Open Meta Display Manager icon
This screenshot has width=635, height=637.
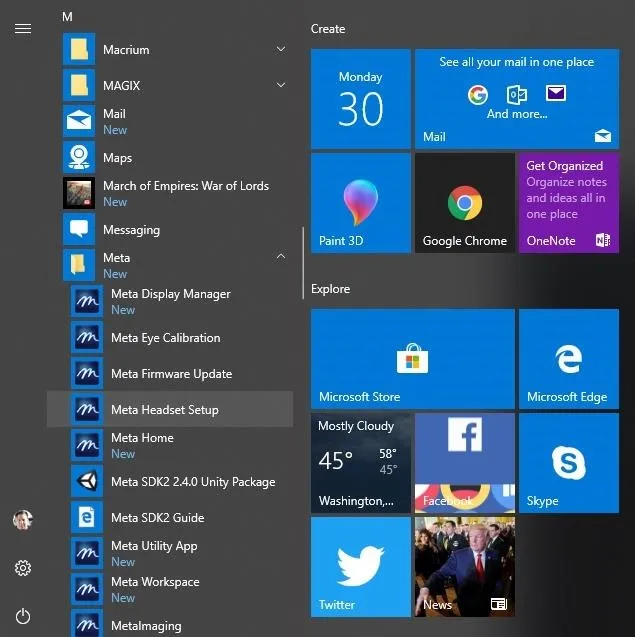[x=87, y=301]
